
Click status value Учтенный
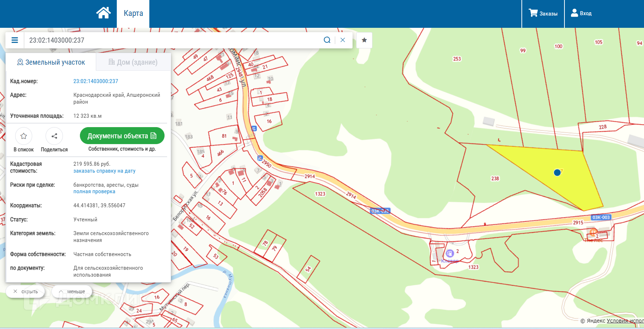point(85,220)
